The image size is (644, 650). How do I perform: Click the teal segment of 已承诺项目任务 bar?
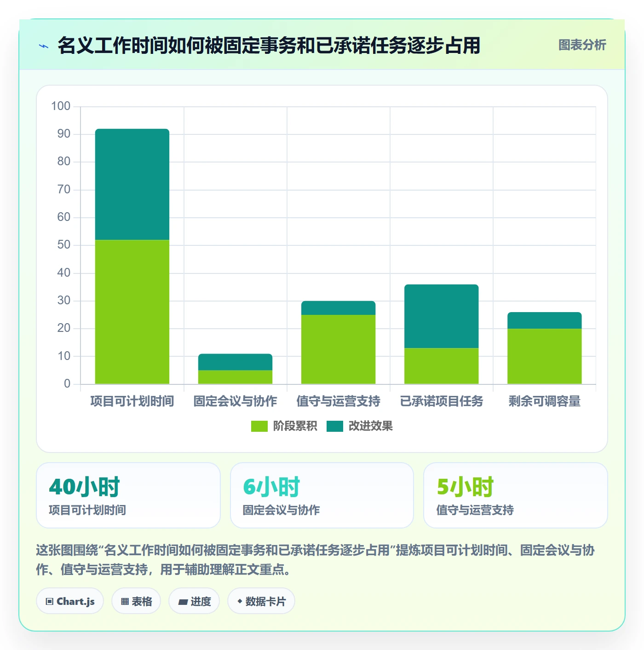[x=441, y=316]
